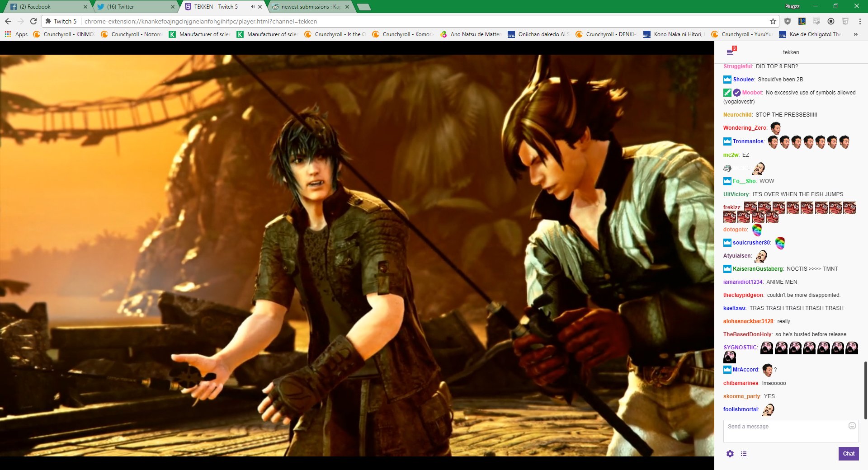Screen dimensions: 868x470
Task: Click username KaiseranGustaberg in chat
Action: [758, 269]
